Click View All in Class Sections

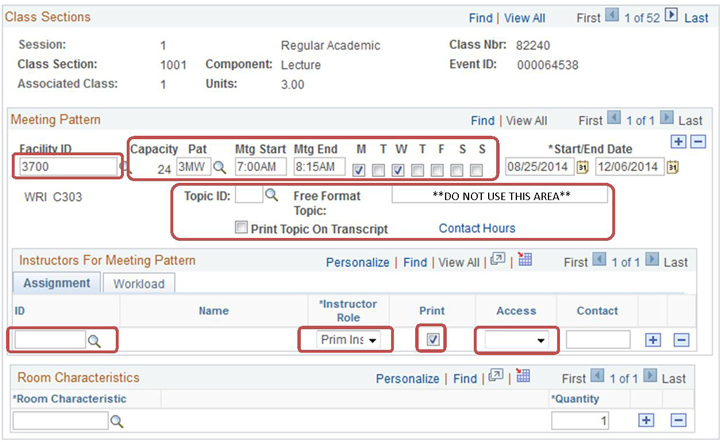[525, 18]
